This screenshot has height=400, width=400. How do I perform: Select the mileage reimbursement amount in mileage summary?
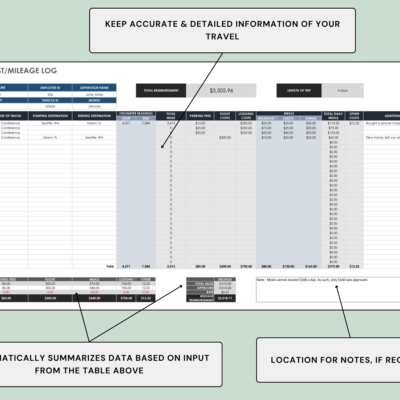[x=225, y=298]
